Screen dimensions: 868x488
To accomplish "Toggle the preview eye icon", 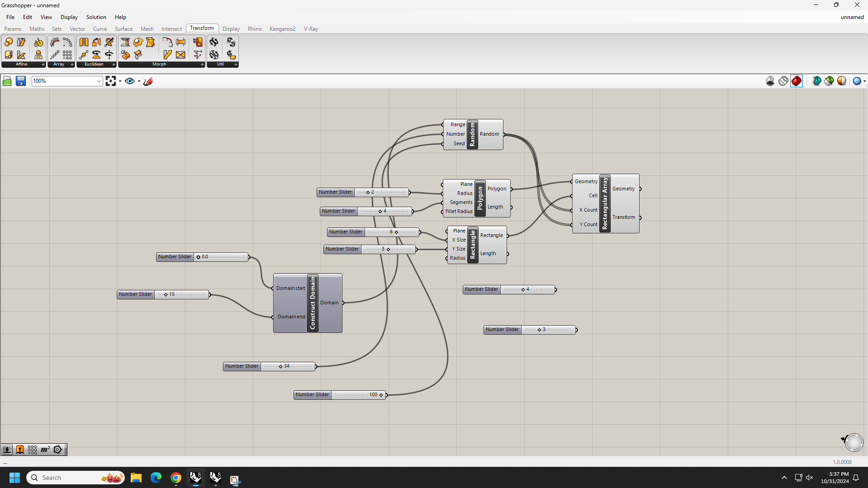I will [x=130, y=81].
